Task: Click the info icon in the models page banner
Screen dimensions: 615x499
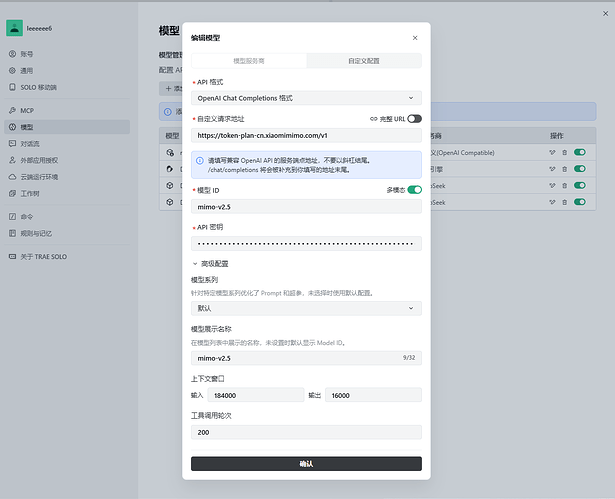Action: pyautogui.click(x=167, y=112)
